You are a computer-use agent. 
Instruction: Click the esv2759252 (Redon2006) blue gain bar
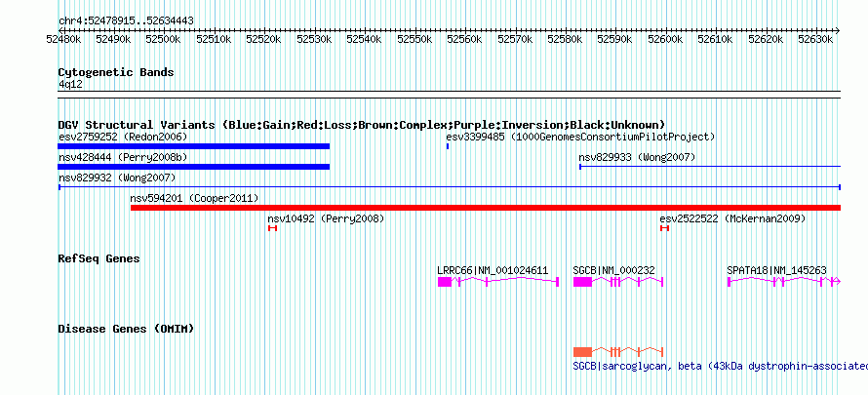194,146
